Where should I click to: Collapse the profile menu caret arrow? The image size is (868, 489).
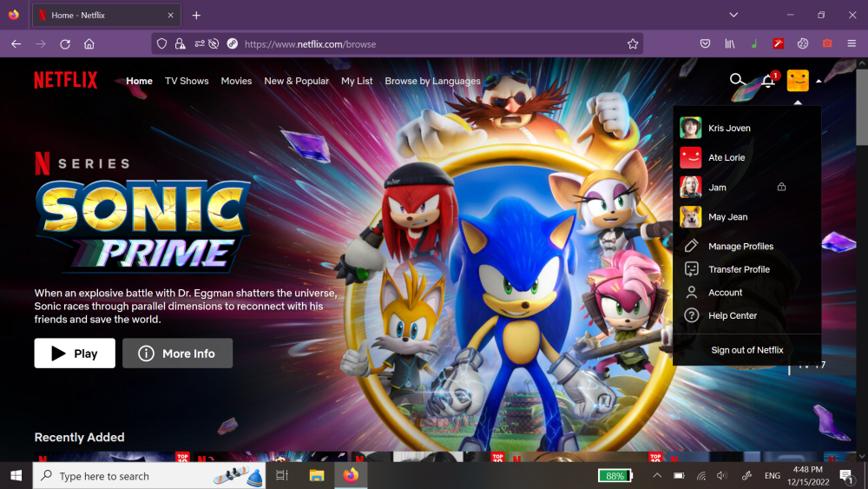pos(819,82)
